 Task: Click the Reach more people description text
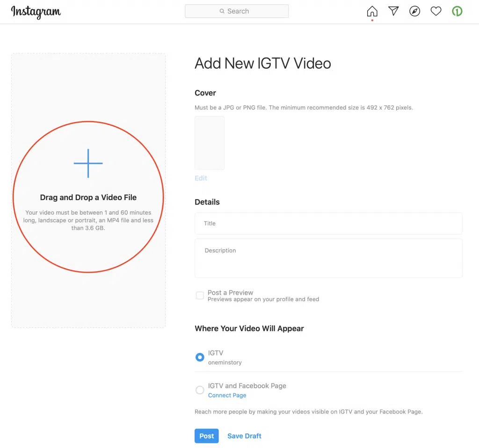309,412
